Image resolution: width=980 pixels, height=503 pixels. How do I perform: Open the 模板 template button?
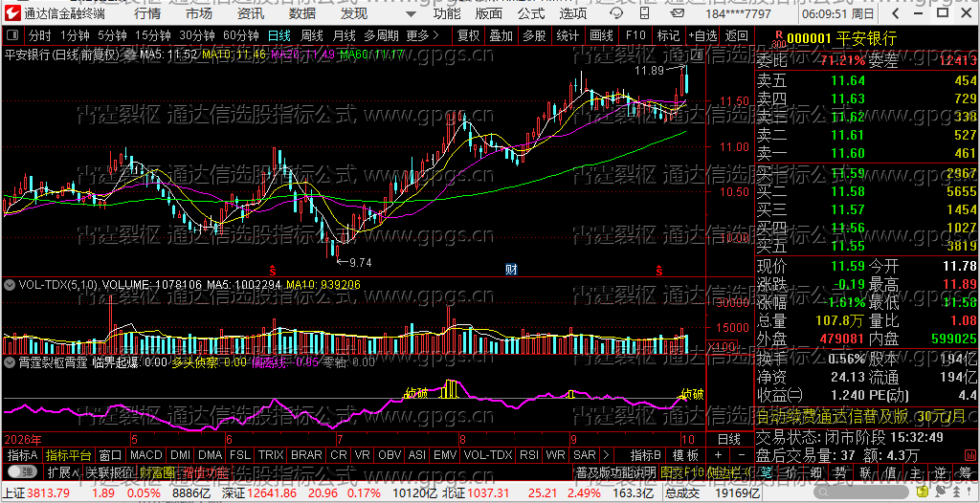tap(685, 455)
